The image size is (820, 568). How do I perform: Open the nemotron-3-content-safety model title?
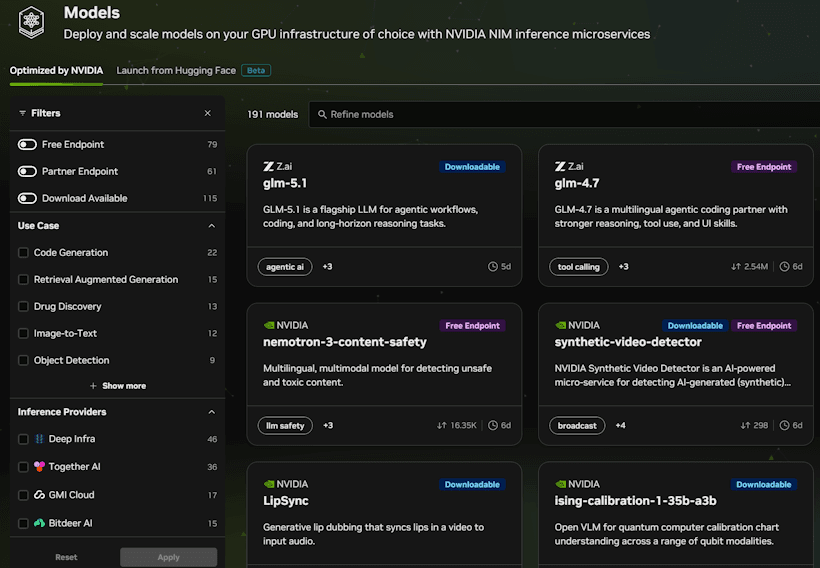[x=345, y=342]
